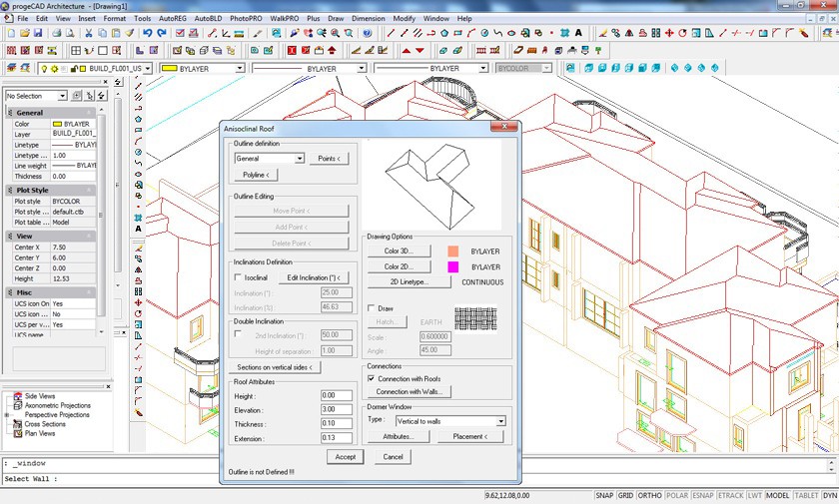Click the Save floppy disk icon
The width and height of the screenshot is (839, 504).
37,33
